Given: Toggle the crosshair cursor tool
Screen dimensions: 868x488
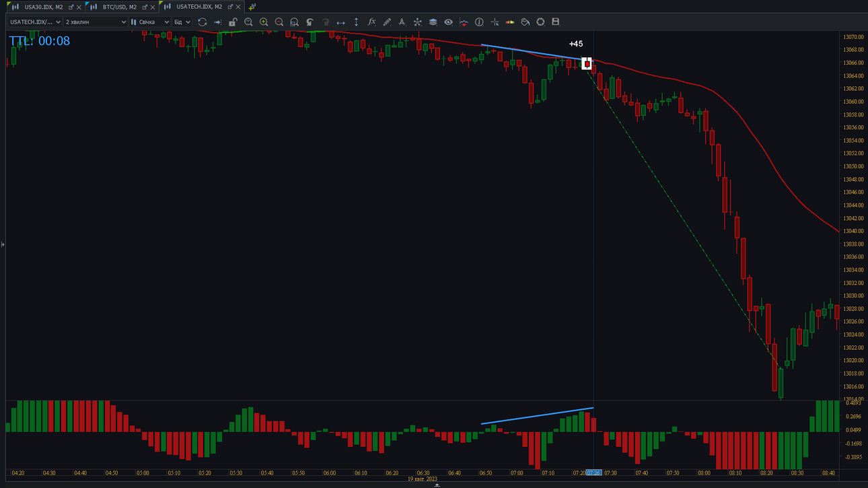Looking at the screenshot, I should click(x=495, y=22).
